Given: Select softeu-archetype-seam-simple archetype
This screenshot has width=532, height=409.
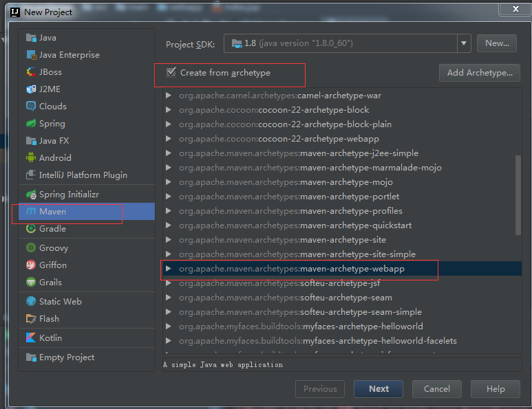Looking at the screenshot, I should tap(342, 312).
